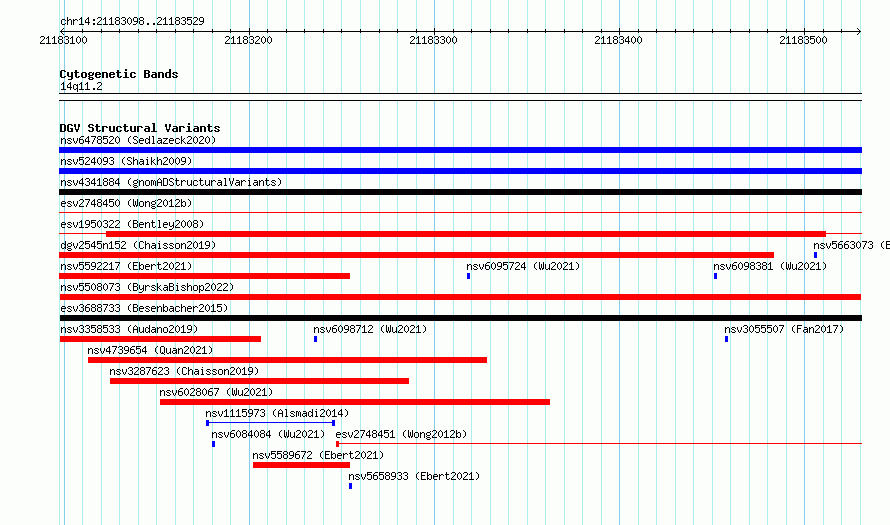Click ruler position 21183100
Screen dimensions: 890x525
click(x=64, y=40)
